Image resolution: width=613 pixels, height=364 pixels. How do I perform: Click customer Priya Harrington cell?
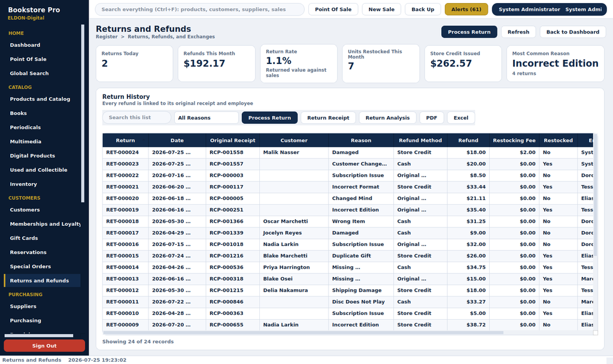click(x=294, y=267)
